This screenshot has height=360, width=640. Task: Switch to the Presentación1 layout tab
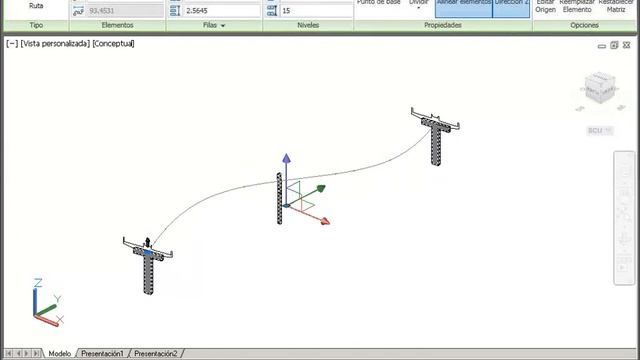[102, 353]
